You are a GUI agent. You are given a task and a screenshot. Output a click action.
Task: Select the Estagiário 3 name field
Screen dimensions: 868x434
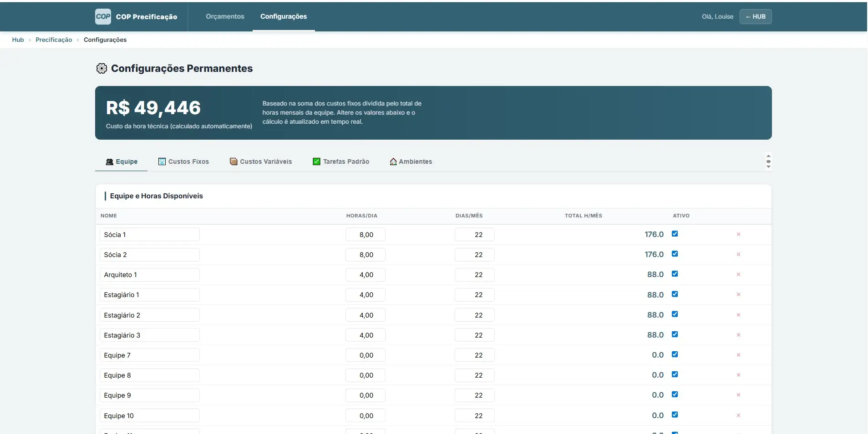click(149, 335)
